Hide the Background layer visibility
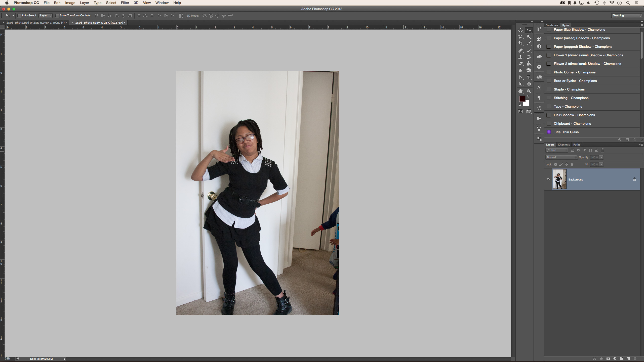The width and height of the screenshot is (644, 362). point(548,179)
